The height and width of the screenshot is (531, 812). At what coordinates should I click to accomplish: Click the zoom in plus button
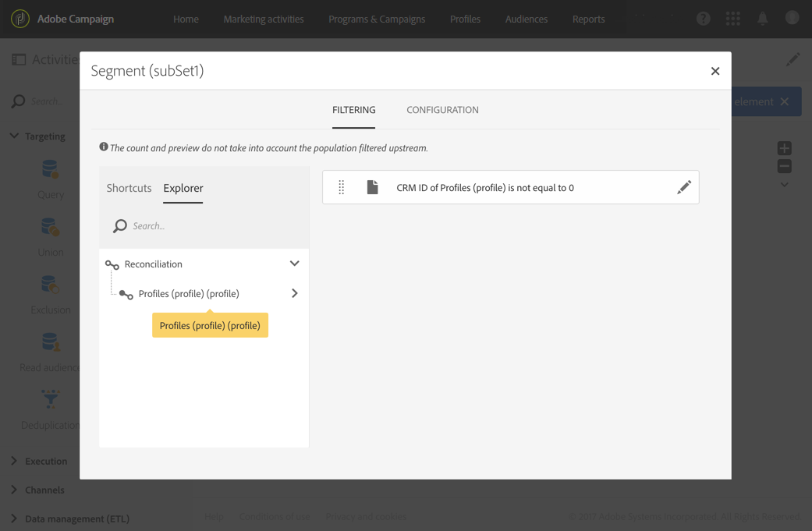pyautogui.click(x=784, y=148)
